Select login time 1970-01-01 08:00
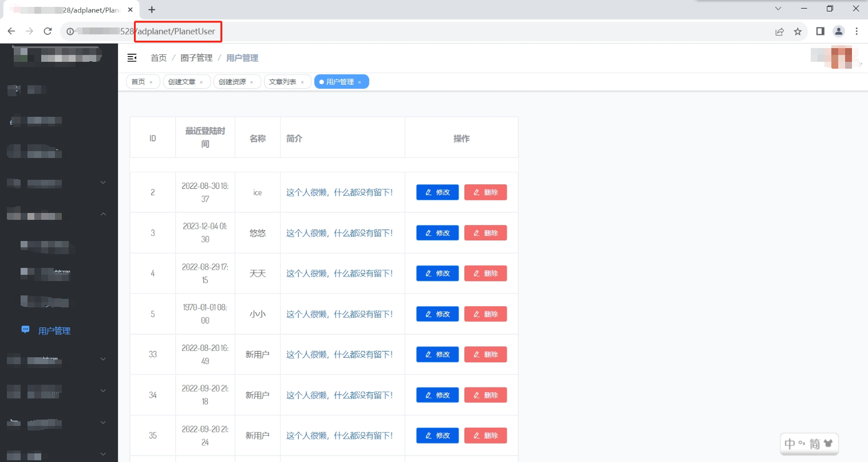Image resolution: width=868 pixels, height=462 pixels. click(x=205, y=314)
